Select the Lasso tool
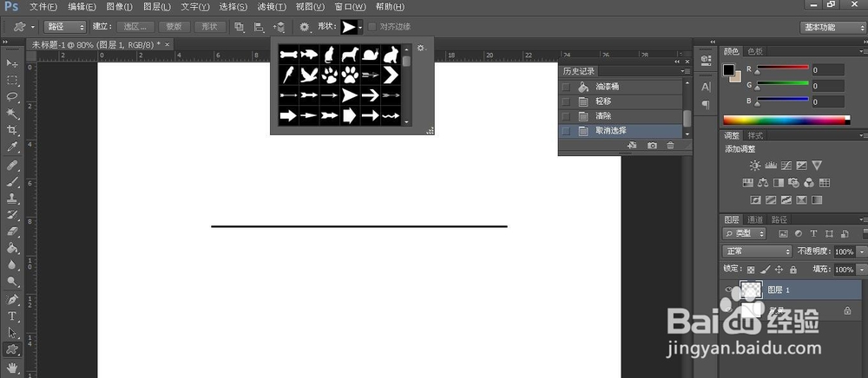868x378 pixels. click(x=11, y=97)
